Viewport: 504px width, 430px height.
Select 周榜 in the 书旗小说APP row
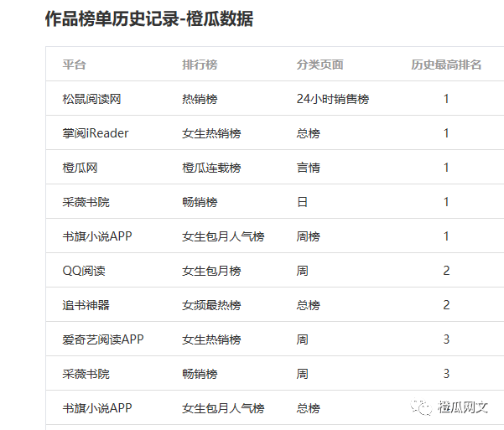[x=309, y=236]
